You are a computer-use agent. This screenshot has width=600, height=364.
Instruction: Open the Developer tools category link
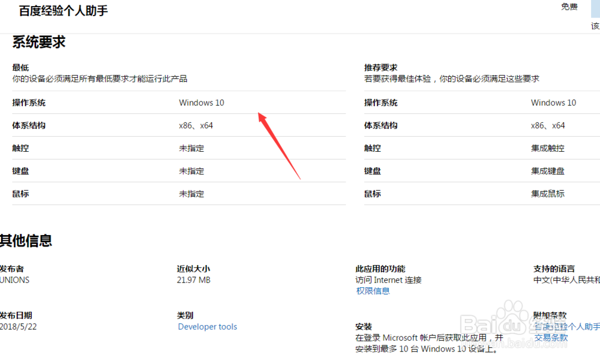click(x=208, y=327)
